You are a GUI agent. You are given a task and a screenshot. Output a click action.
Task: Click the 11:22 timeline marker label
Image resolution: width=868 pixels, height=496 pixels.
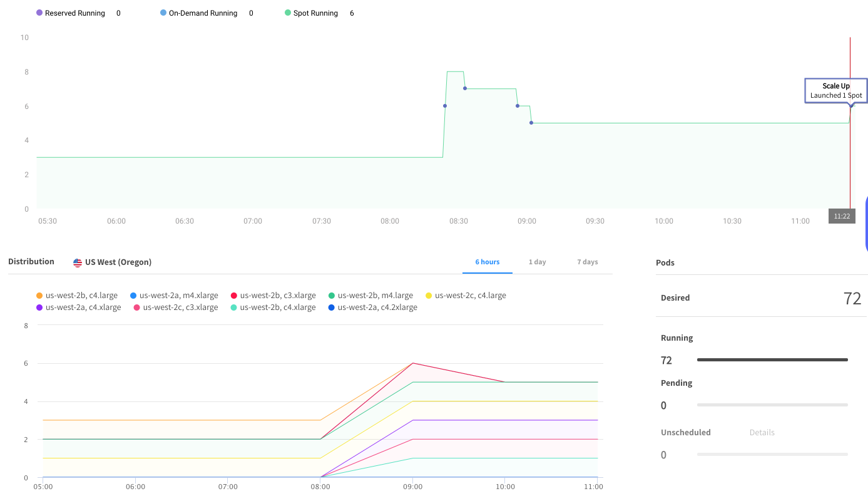842,216
